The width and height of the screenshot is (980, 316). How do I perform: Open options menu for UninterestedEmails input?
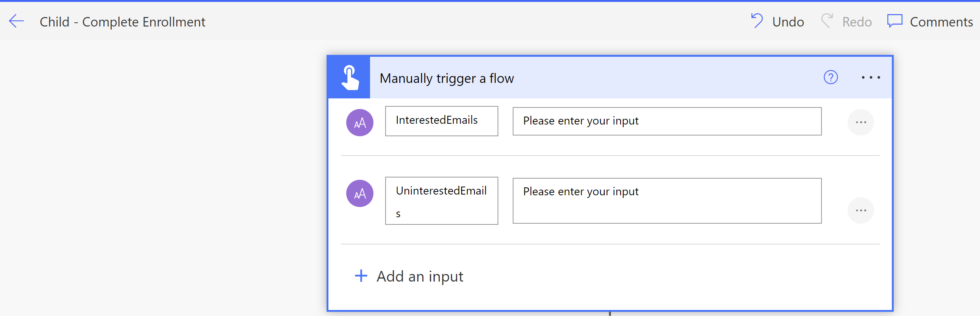[860, 210]
